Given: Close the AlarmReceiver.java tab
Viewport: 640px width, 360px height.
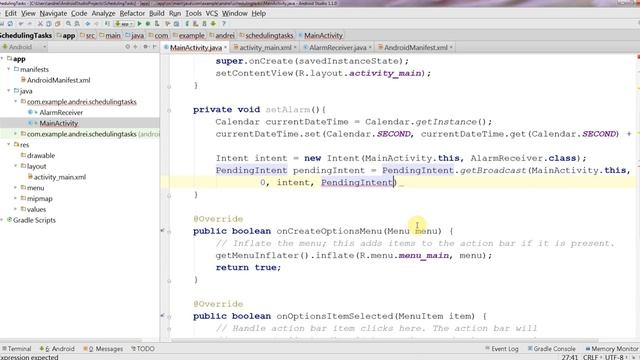Looking at the screenshot, I should tap(370, 47).
